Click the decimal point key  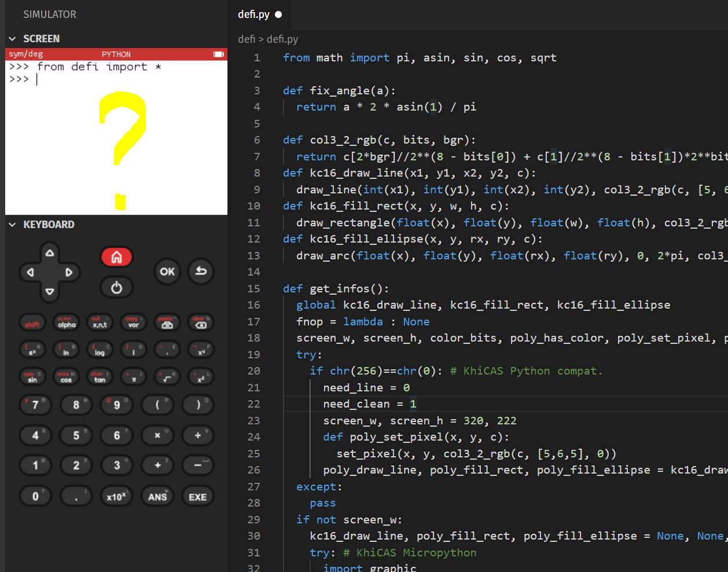coord(76,496)
